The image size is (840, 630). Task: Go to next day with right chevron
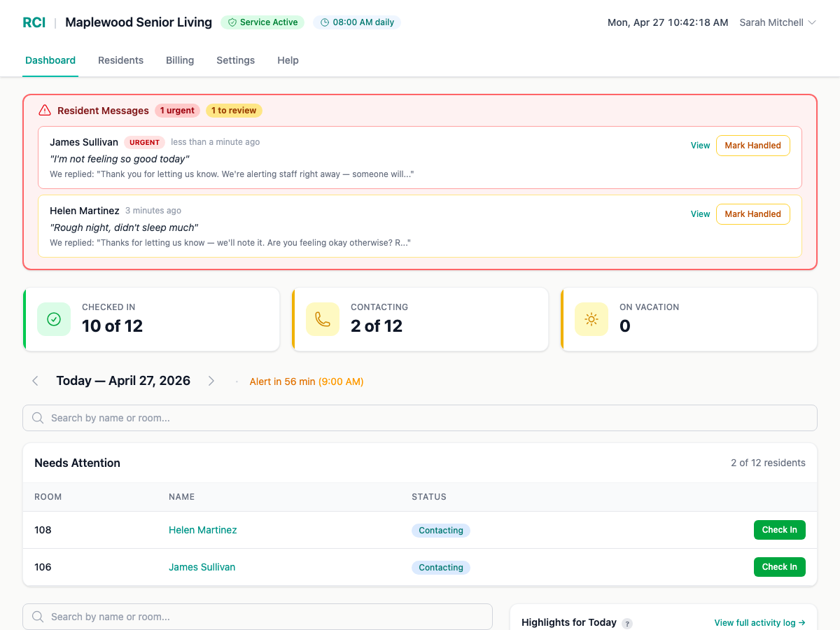tap(211, 381)
